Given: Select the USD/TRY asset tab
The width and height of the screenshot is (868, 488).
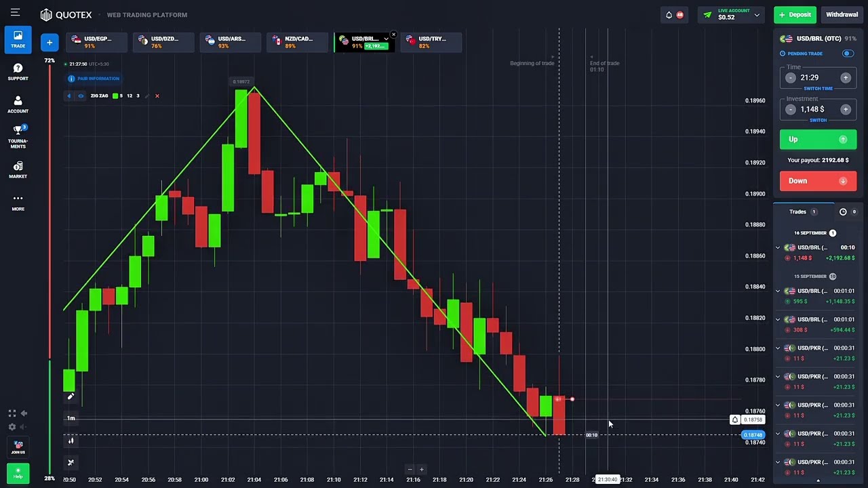Looking at the screenshot, I should click(432, 43).
